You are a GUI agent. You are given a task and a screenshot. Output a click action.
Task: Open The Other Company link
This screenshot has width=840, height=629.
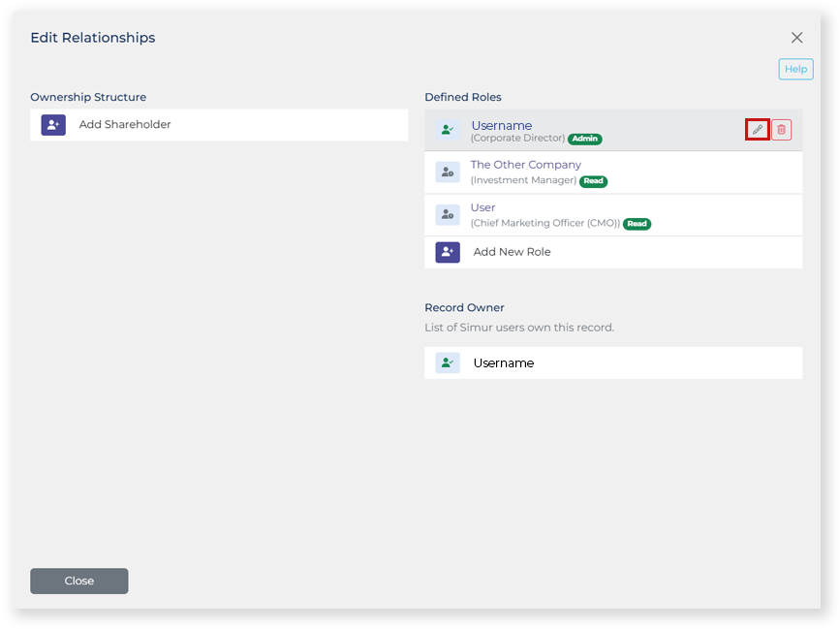pos(525,165)
